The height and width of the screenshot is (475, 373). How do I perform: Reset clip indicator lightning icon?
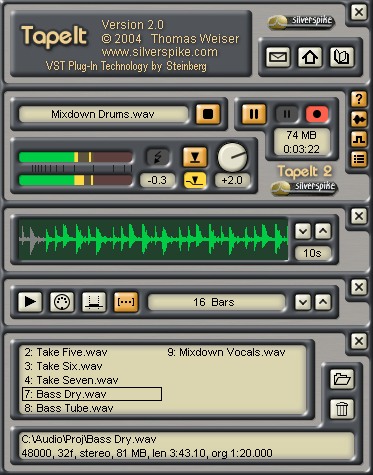[158, 157]
